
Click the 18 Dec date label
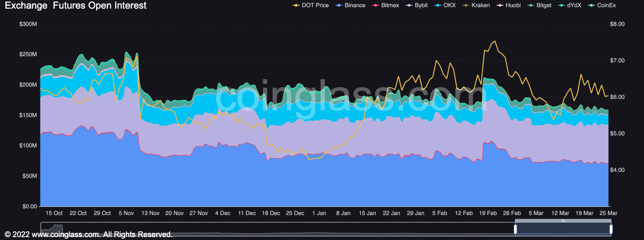point(271,213)
